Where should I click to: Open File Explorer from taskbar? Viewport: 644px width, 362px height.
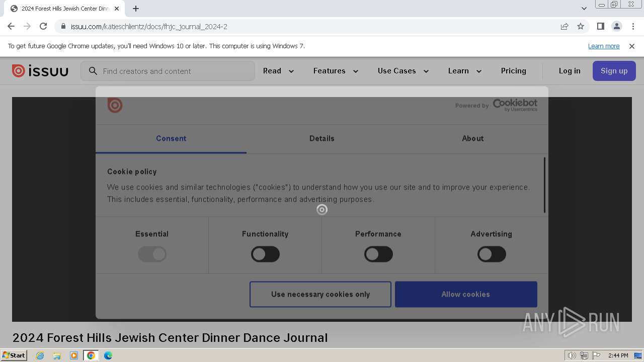pyautogui.click(x=57, y=355)
